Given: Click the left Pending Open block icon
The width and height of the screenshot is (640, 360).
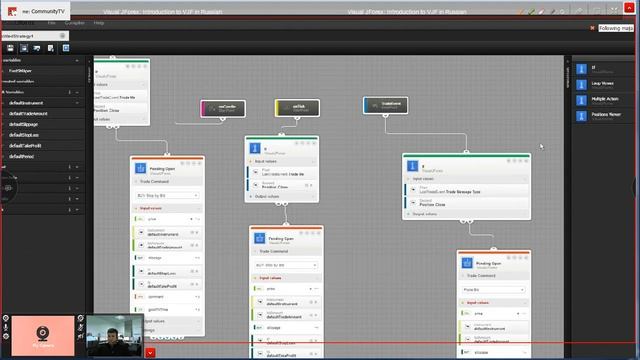Looking at the screenshot, I should coord(140,168).
